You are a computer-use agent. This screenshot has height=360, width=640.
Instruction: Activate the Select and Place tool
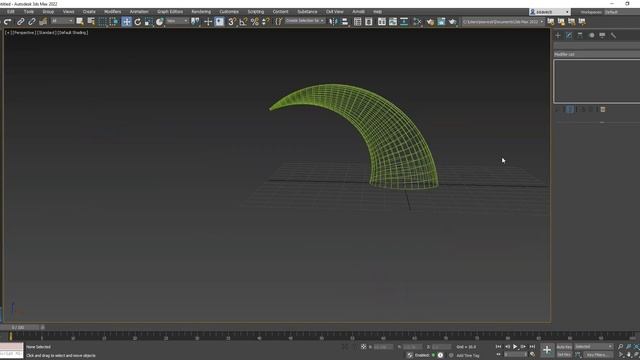(160, 22)
